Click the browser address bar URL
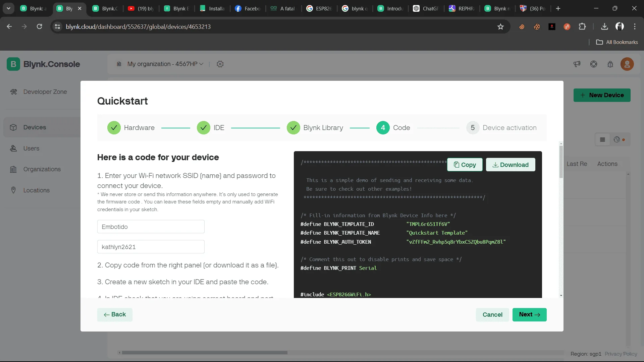Screen dimensions: 644x362 tap(138, 26)
